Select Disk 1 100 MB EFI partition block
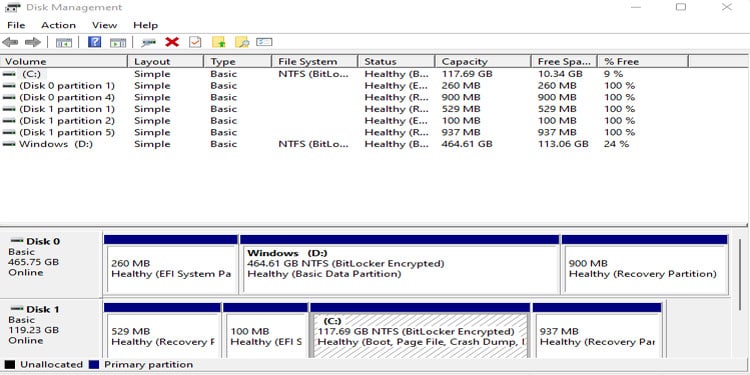This screenshot has width=750, height=375. [265, 331]
